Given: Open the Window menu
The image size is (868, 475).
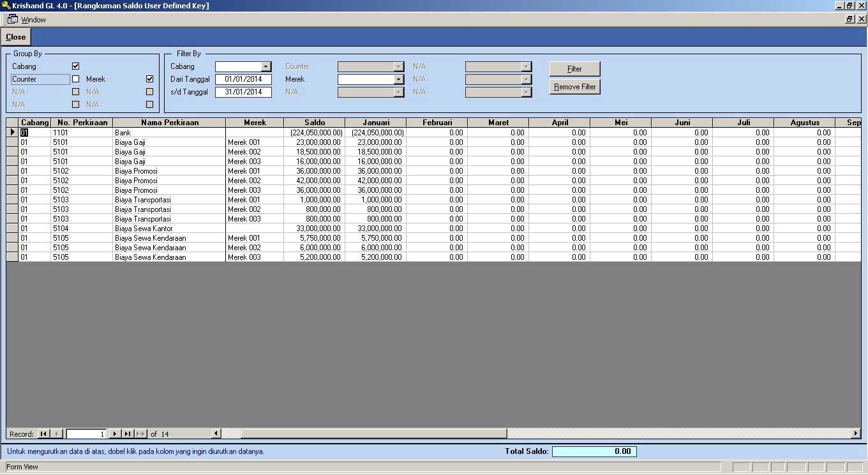Looking at the screenshot, I should point(33,20).
